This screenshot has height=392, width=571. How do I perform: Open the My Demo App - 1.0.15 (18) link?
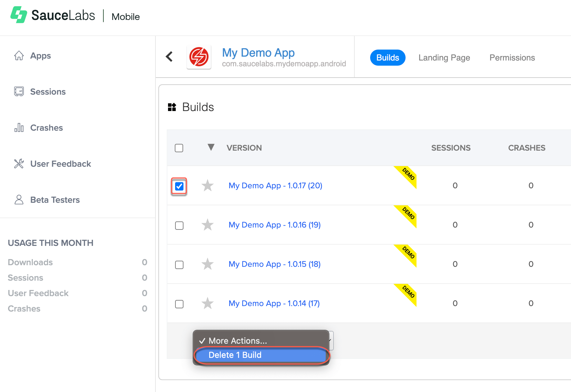[275, 264]
